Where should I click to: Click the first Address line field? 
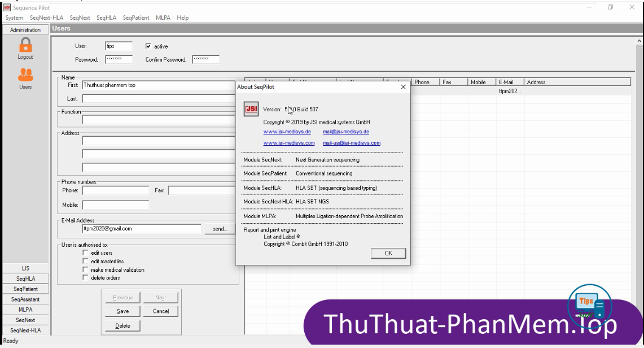159,141
